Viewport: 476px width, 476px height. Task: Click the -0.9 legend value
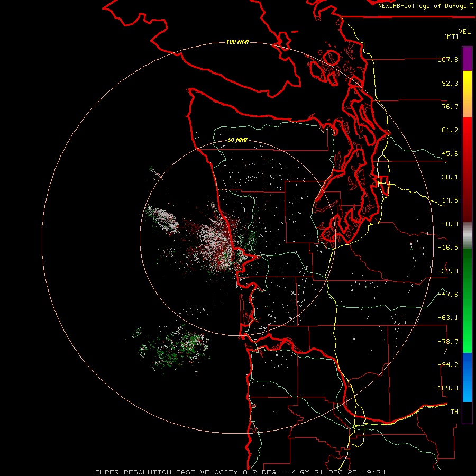[x=450, y=224]
